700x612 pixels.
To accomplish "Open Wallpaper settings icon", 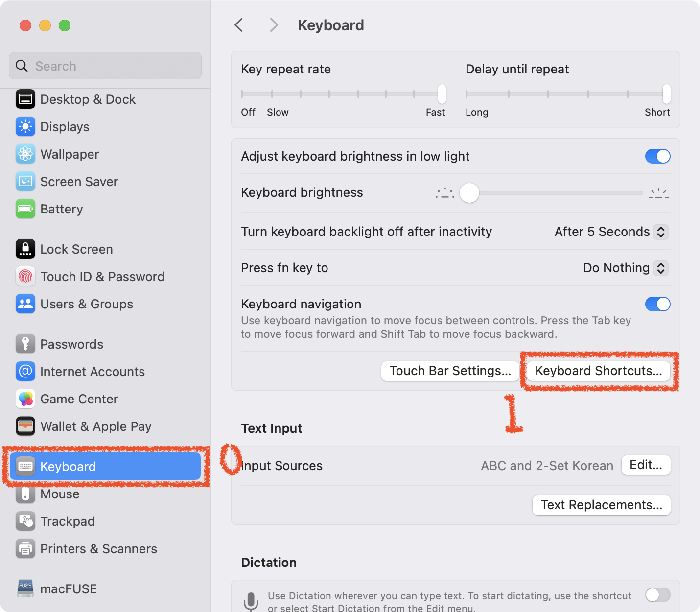I will (25, 154).
